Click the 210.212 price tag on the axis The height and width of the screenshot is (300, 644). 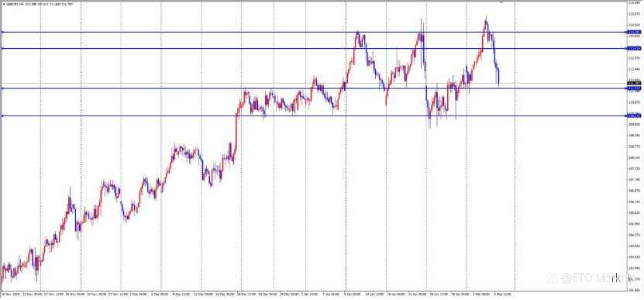tap(635, 116)
